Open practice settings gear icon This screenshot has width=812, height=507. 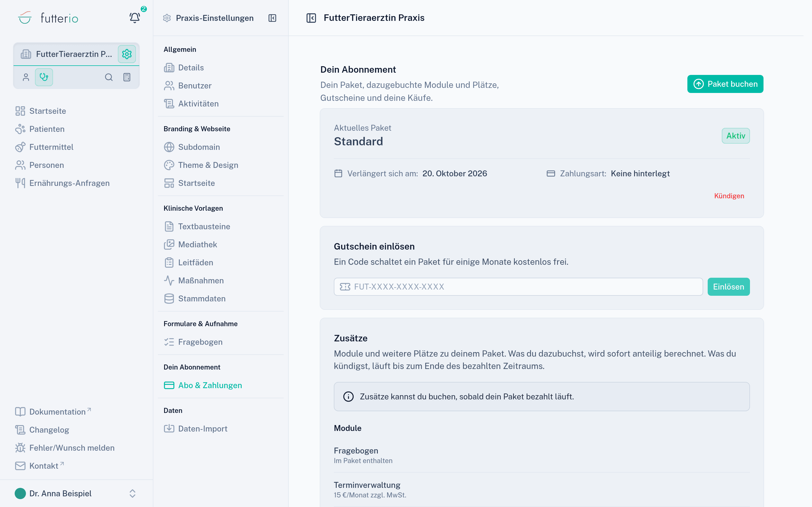tap(127, 54)
